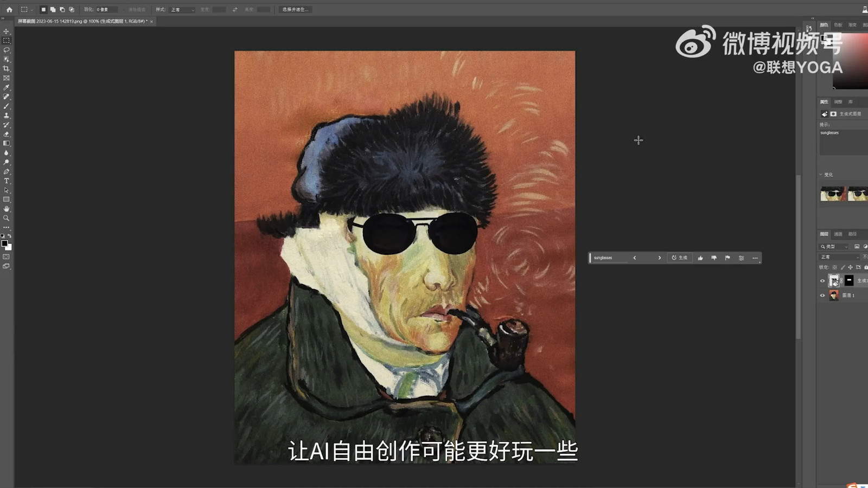Viewport: 868px width, 488px height.
Task: Select the Blur tool
Action: pyautogui.click(x=7, y=153)
